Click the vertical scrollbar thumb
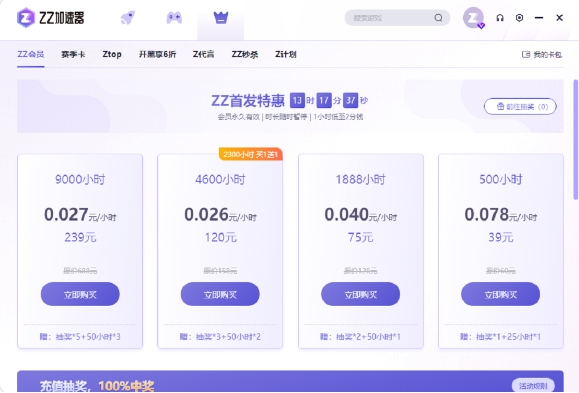Image resolution: width=579 pixels, height=393 pixels. coord(575,140)
